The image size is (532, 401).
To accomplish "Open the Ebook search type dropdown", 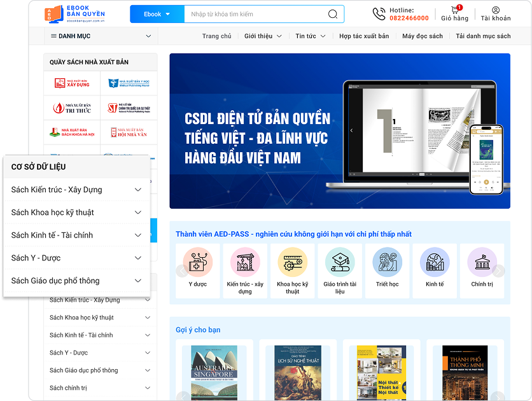I will tap(157, 14).
